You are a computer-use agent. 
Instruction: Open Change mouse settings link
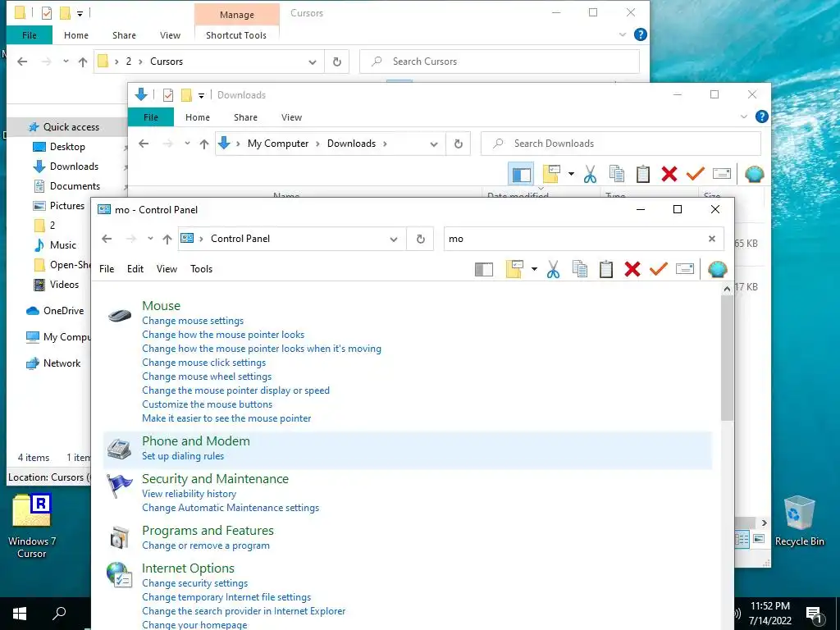(x=193, y=321)
